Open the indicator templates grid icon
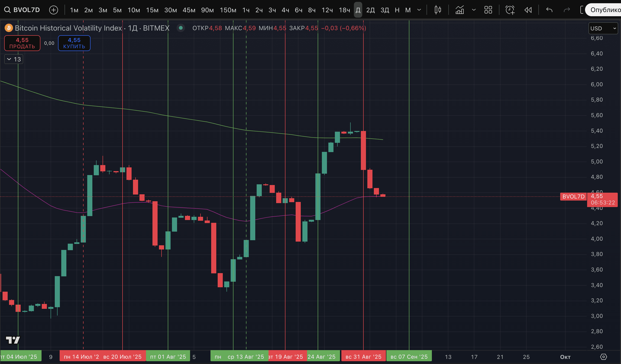 tap(488, 10)
